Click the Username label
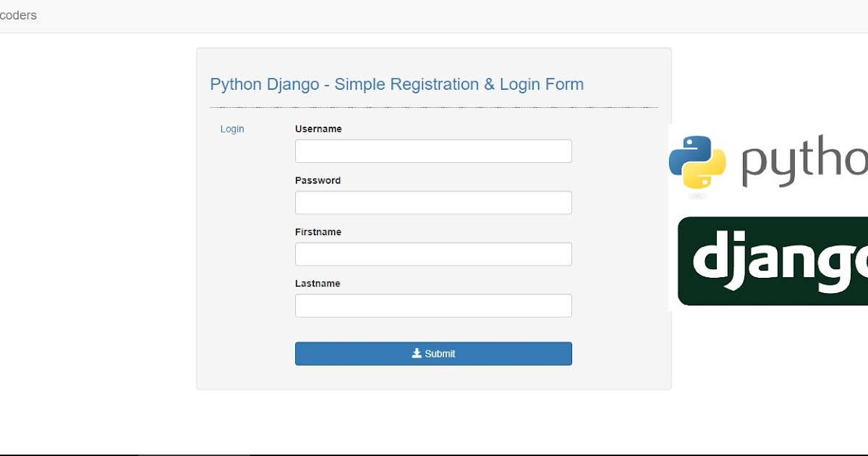Image resolution: width=868 pixels, height=456 pixels. (318, 129)
